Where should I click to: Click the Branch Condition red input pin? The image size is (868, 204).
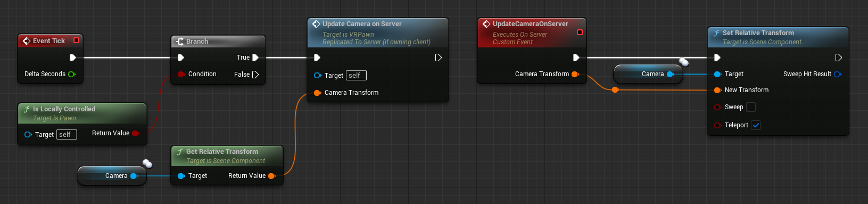(181, 74)
